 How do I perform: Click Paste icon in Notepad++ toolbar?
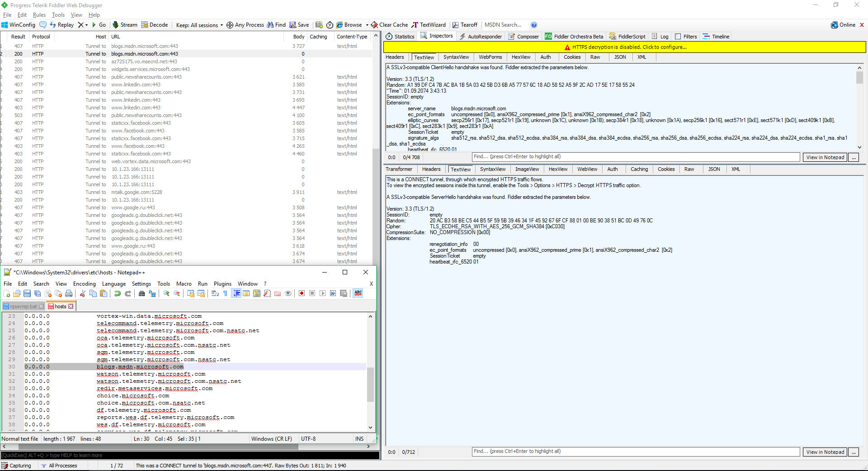click(104, 293)
